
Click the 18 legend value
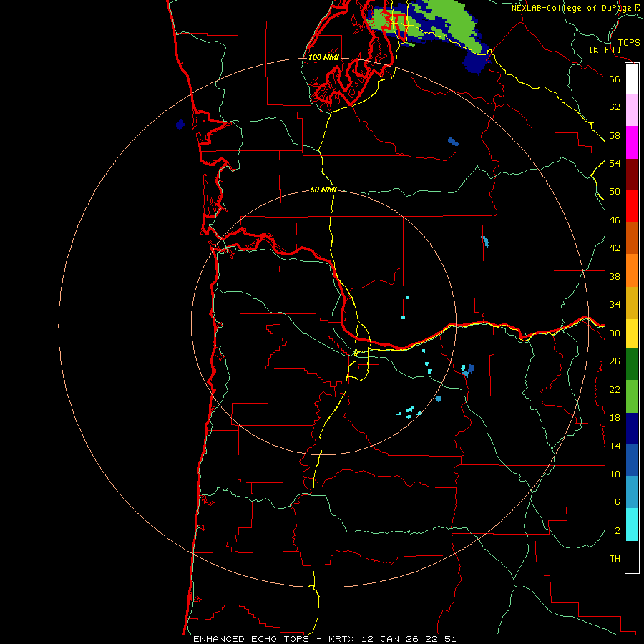click(615, 418)
